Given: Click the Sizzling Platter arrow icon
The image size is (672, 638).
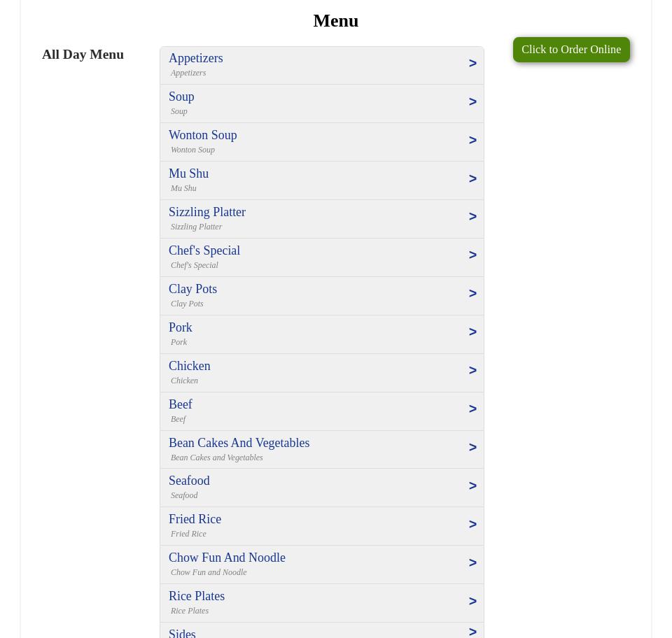Looking at the screenshot, I should 472,217.
